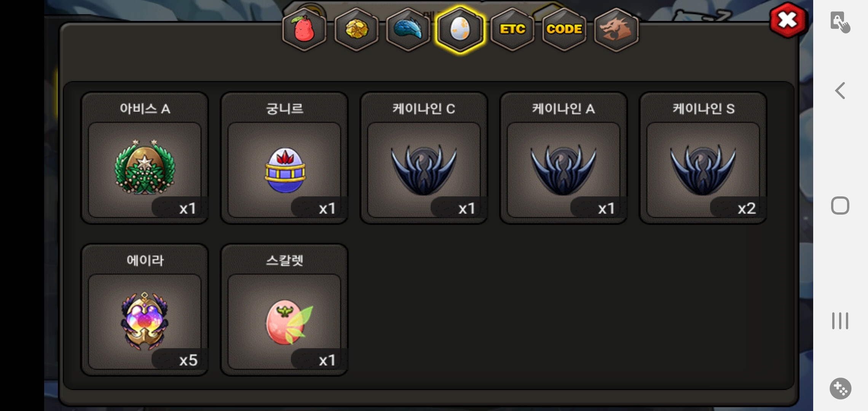Viewport: 868px width, 411px height.
Task: Pick the 케이나인 S egg with x2
Action: 703,158
